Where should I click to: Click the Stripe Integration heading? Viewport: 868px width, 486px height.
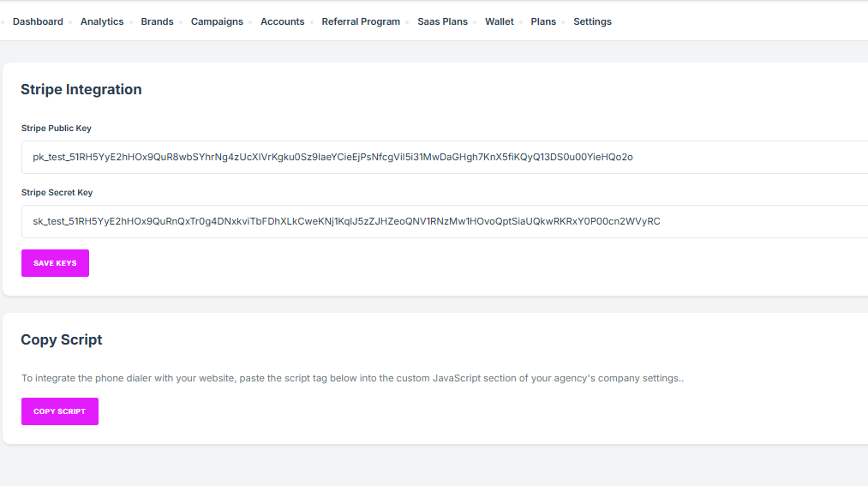point(81,90)
